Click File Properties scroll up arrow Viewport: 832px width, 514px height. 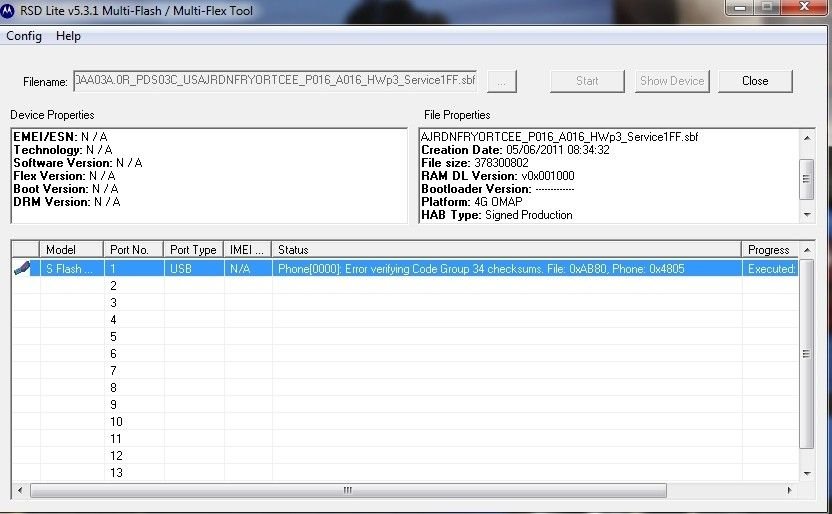pyautogui.click(x=807, y=138)
